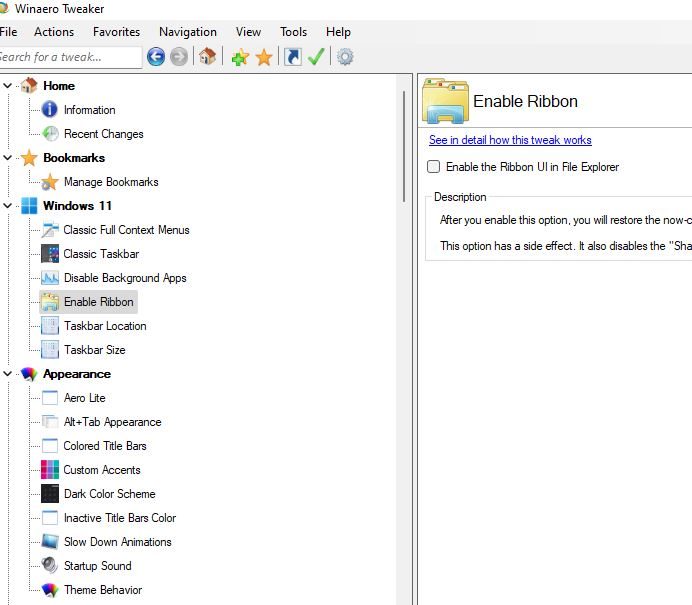The width and height of the screenshot is (692, 605).
Task: Click the Taskbar Location icon
Action: click(50, 326)
